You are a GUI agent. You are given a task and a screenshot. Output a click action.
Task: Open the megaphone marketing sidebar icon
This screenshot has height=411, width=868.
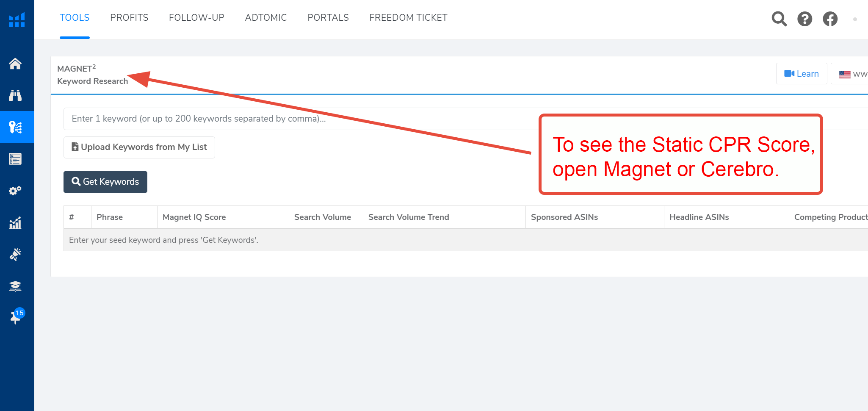click(x=15, y=254)
